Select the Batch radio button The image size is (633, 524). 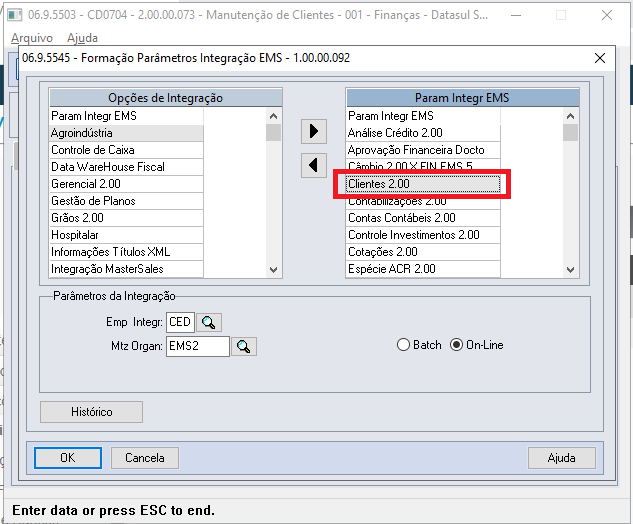pyautogui.click(x=419, y=345)
